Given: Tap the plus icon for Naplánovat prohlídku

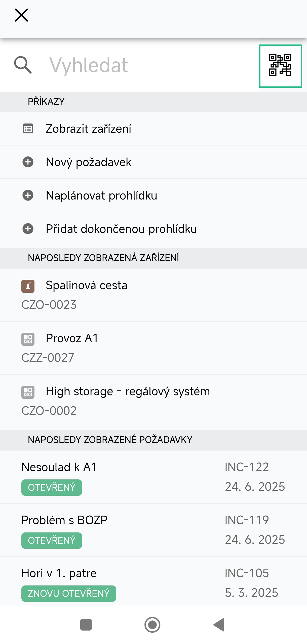Looking at the screenshot, I should [28, 195].
